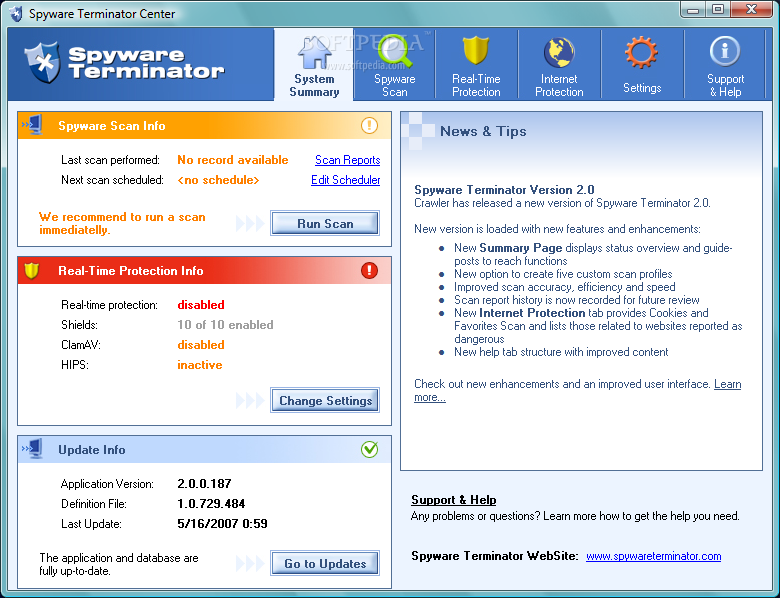Click the computer icon in Spyware Scan Info header

tap(32, 125)
